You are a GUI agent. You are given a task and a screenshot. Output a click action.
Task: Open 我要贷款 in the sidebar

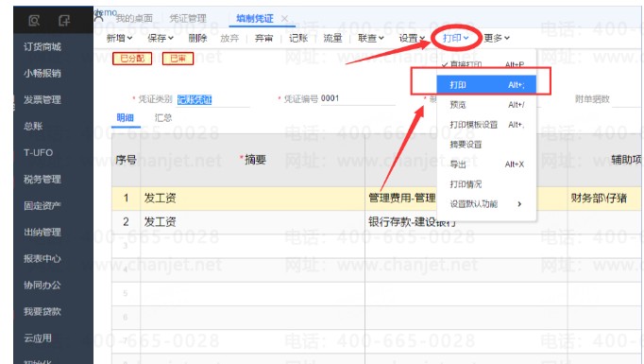click(x=42, y=312)
